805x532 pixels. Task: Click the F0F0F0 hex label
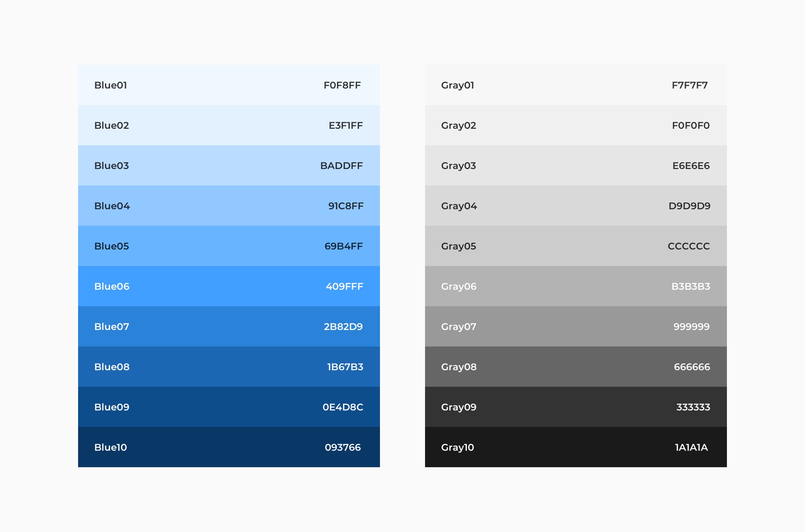[691, 126]
